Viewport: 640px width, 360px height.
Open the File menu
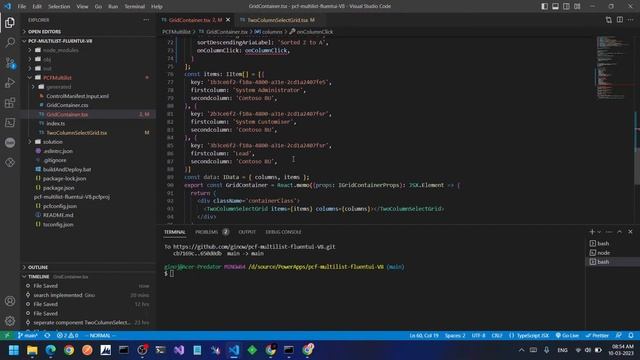[x=22, y=7]
